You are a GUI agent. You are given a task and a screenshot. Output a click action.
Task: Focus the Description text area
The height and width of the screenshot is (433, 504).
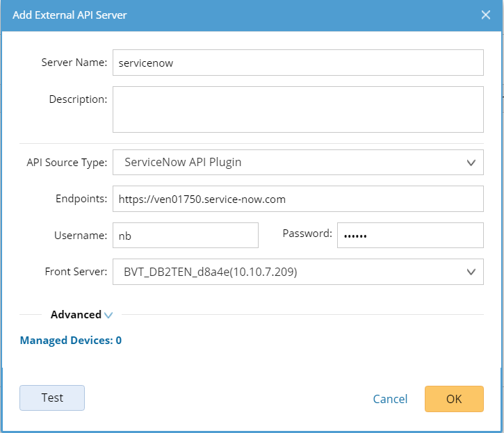click(298, 109)
